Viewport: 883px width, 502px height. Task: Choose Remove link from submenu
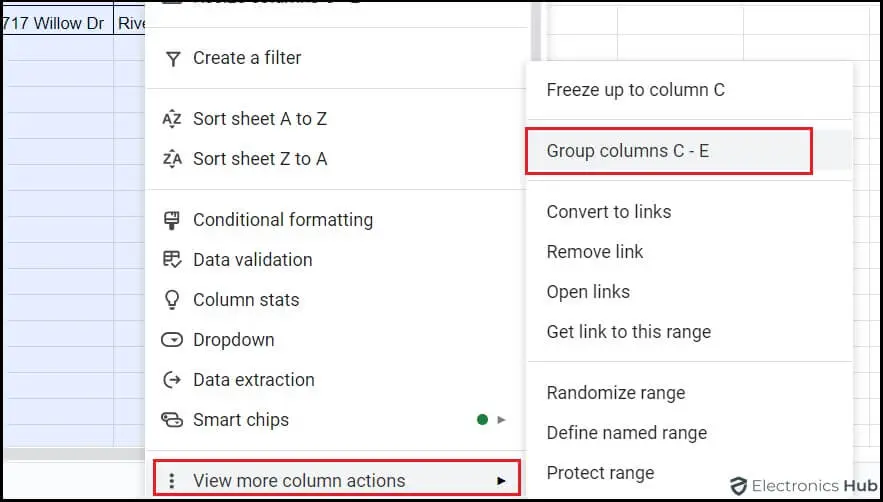click(595, 252)
